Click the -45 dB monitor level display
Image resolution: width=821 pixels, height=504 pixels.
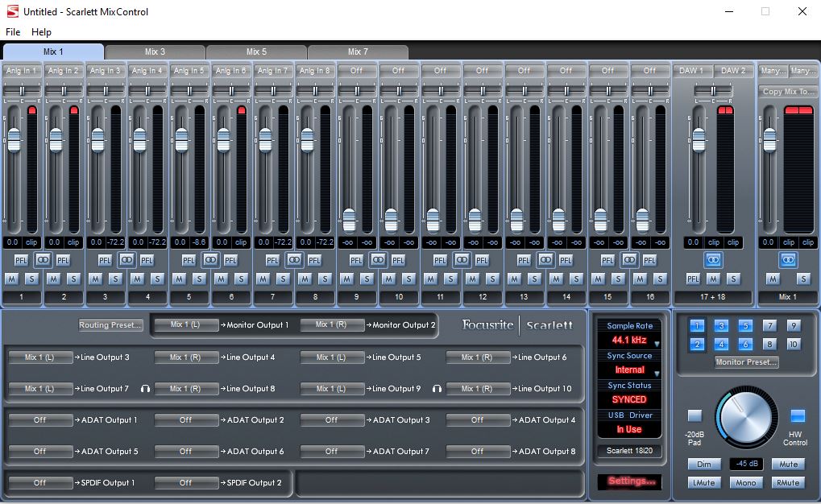pos(747,464)
